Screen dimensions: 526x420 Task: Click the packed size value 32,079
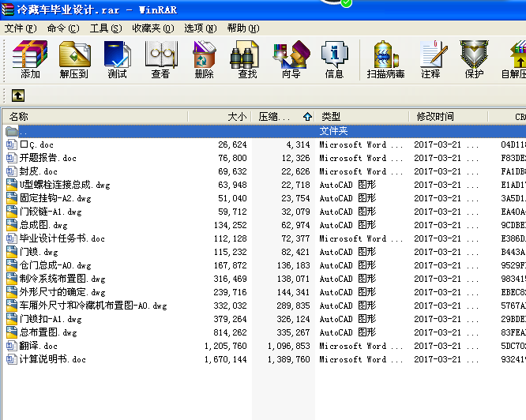[x=295, y=212]
